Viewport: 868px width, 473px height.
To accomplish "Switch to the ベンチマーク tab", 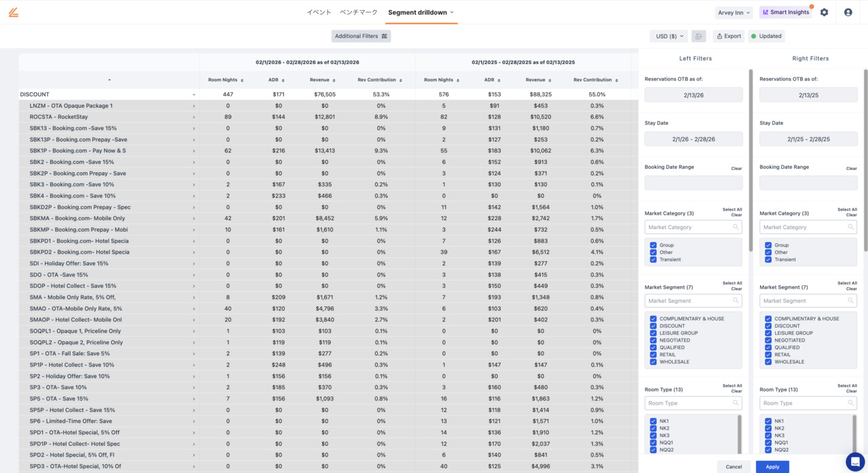I will pos(359,12).
